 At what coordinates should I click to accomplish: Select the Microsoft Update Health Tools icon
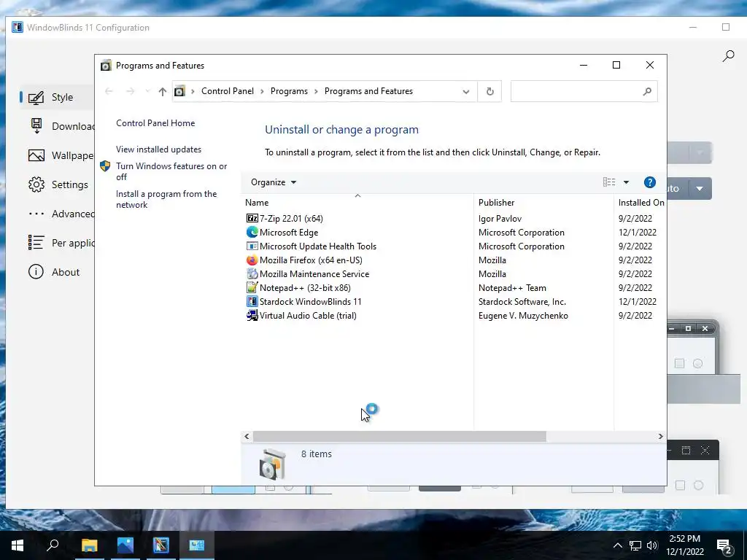(x=252, y=246)
